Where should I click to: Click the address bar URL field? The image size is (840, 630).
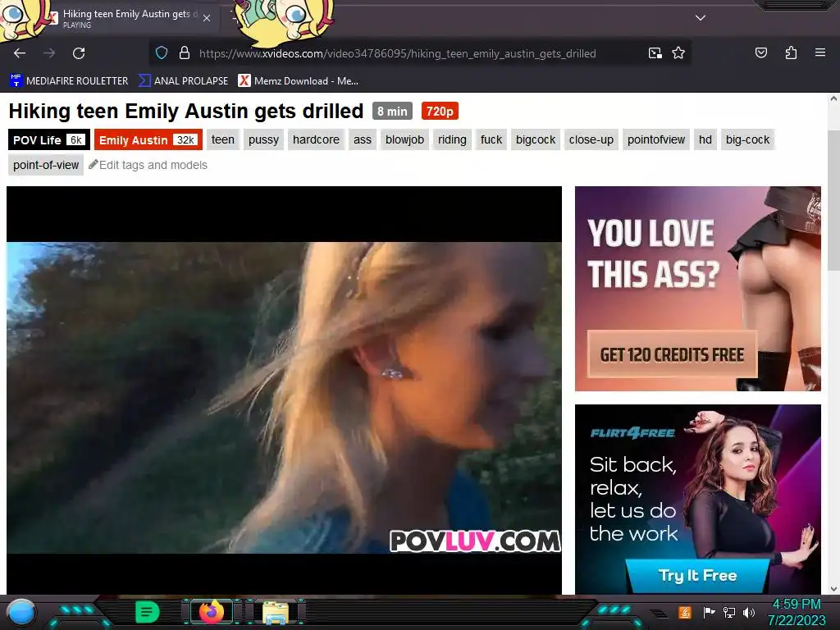coord(398,53)
